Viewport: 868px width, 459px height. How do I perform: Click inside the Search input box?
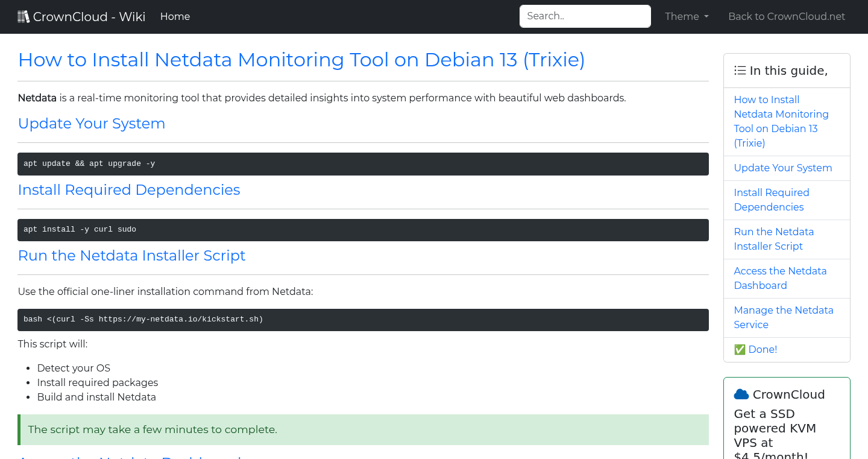[584, 16]
